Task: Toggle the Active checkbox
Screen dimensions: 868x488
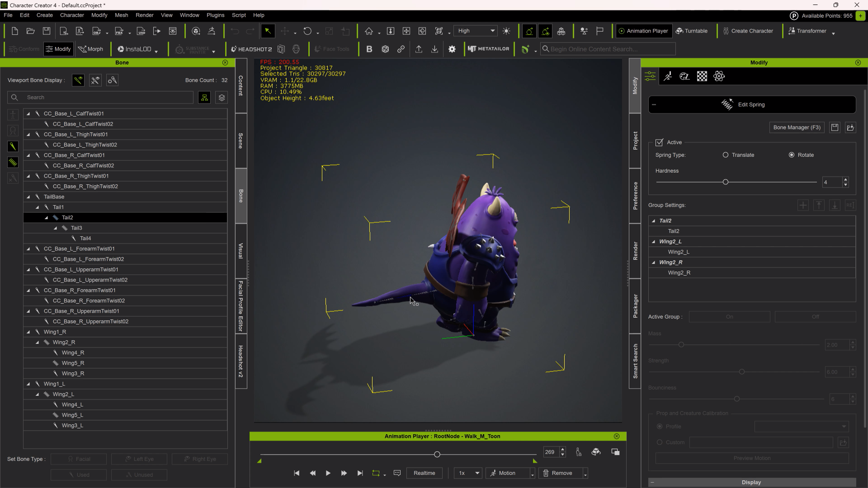Action: click(659, 142)
